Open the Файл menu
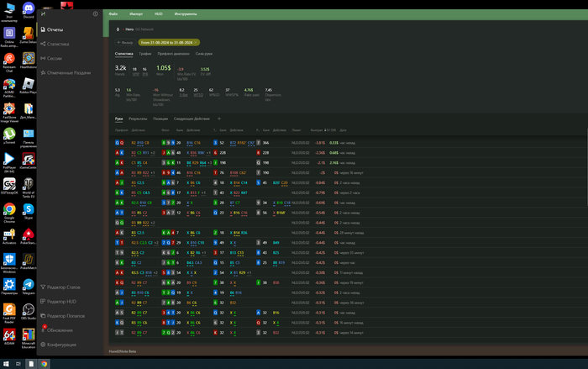The image size is (588, 369). click(113, 15)
